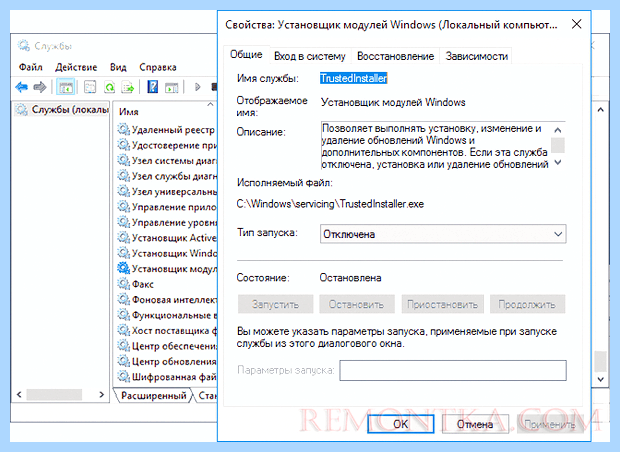
Task: Open the Действие menu
Action: 76,67
